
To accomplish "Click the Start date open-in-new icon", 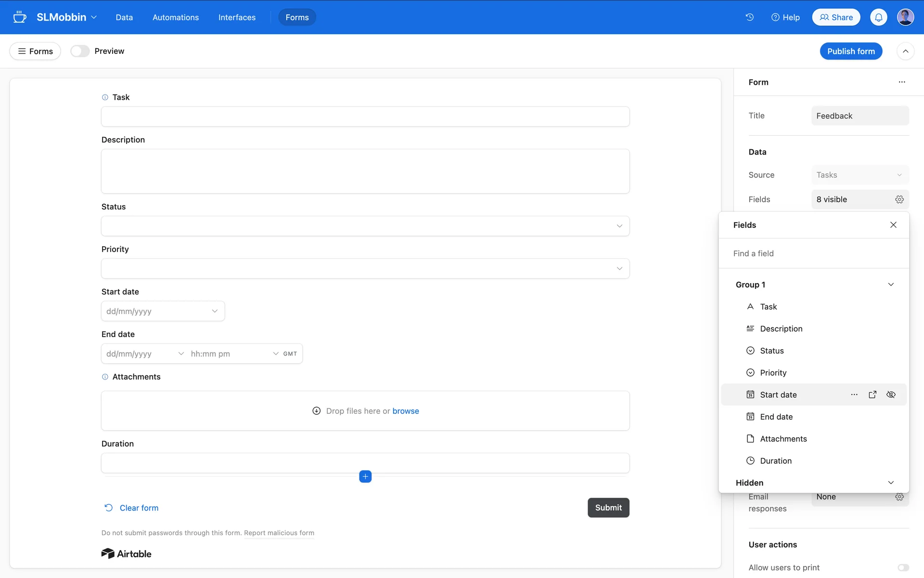I will point(873,394).
